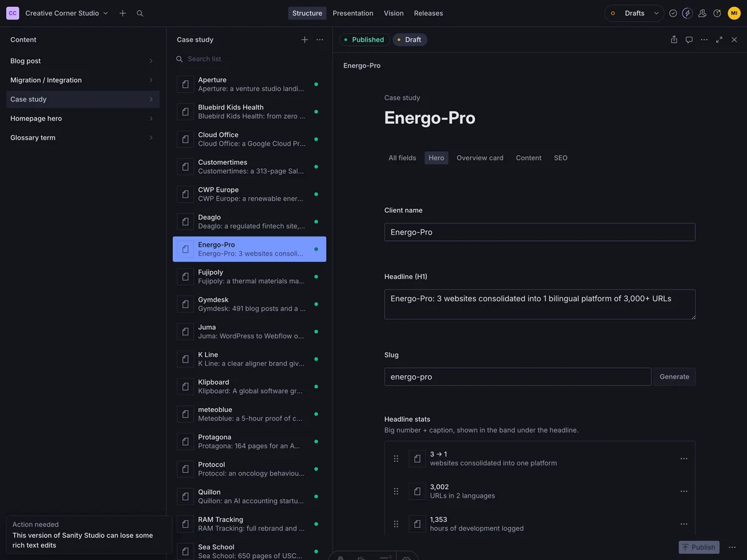Open document header three-dot menu
Viewport: 747px width, 560px height.
pyautogui.click(x=704, y=40)
